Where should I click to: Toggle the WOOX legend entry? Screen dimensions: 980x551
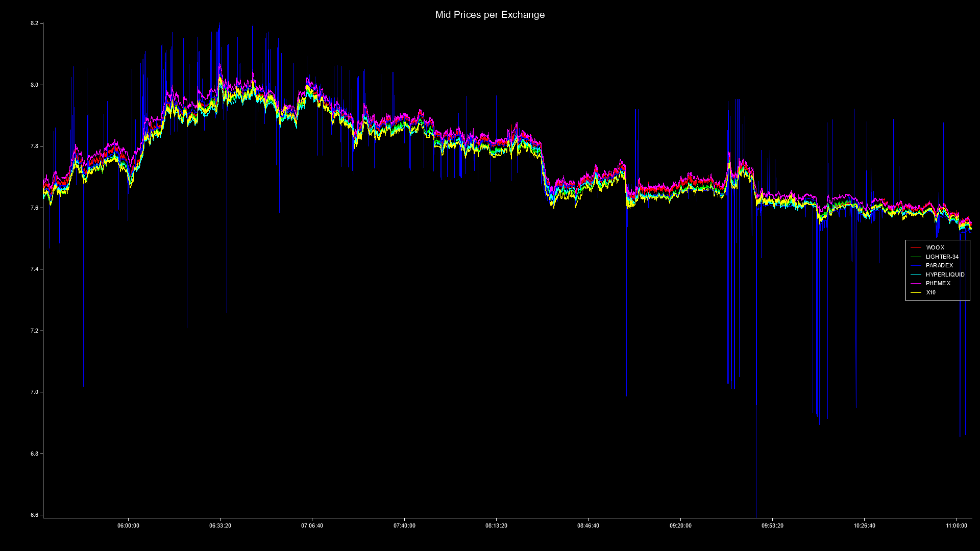[x=935, y=247]
